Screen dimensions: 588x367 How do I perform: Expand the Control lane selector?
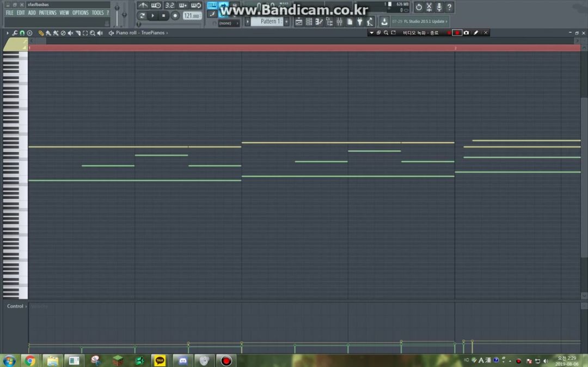16,306
